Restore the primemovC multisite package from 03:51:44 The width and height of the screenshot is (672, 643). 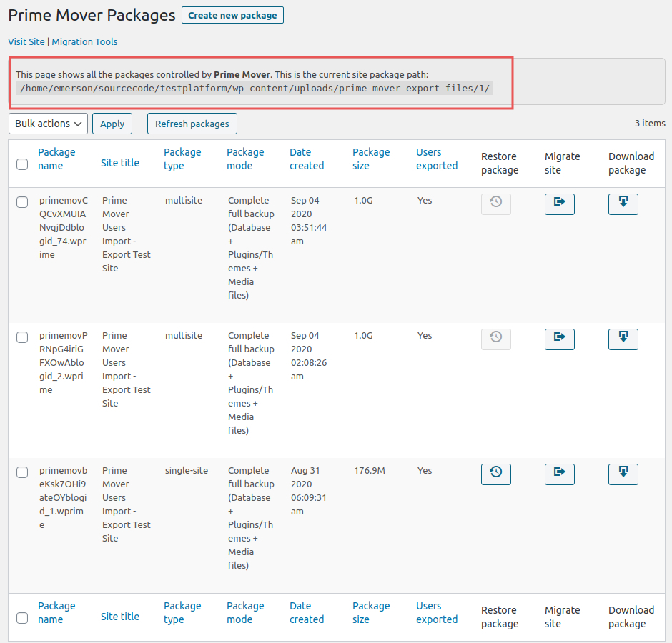[x=496, y=204]
